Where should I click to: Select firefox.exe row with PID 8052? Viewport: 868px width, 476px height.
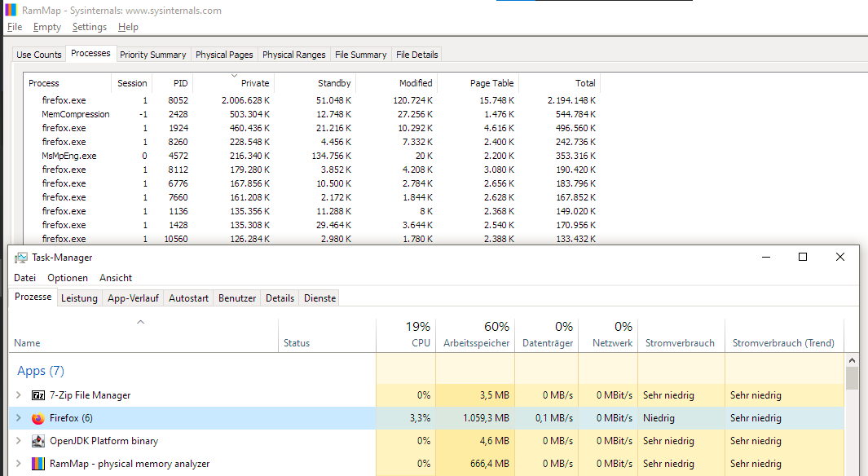[x=311, y=100]
